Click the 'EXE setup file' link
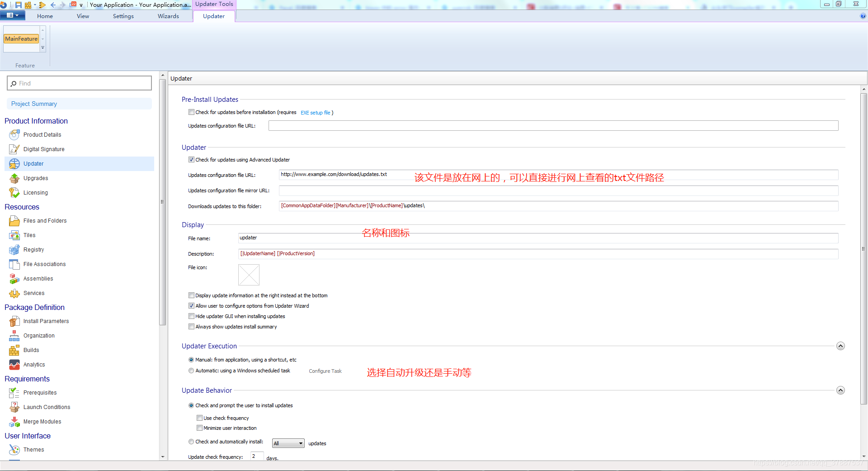 point(316,112)
